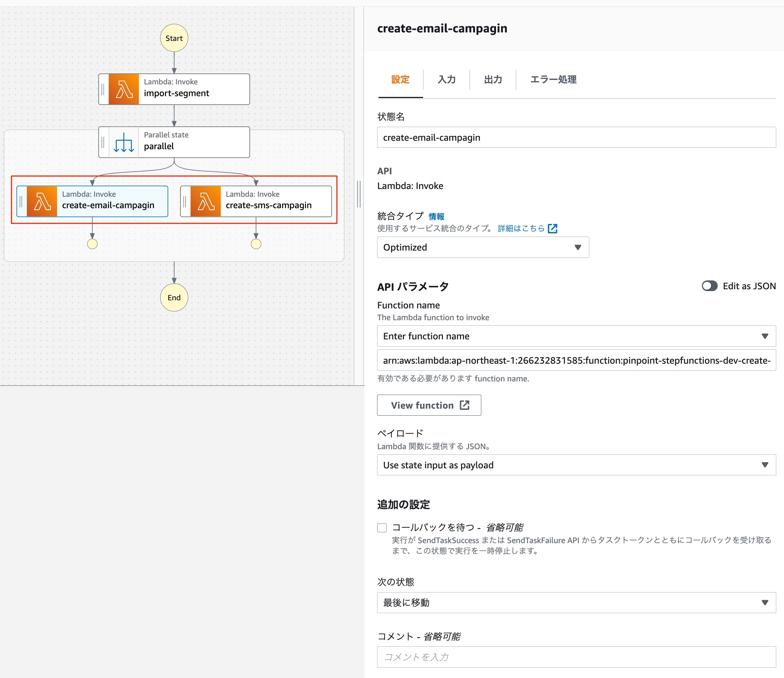
Task: Open the 統合タイプ Optimized dropdown
Action: pos(483,247)
